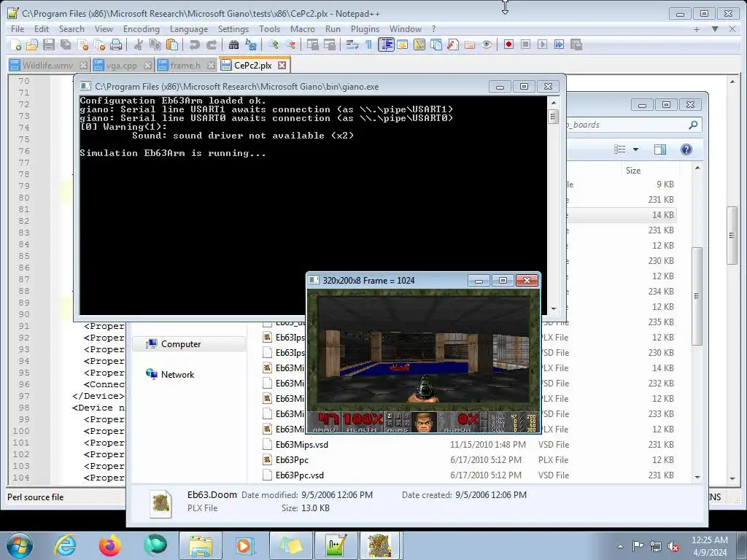747x560 pixels.
Task: Click the Explorer help question mark icon
Action: pyautogui.click(x=686, y=149)
